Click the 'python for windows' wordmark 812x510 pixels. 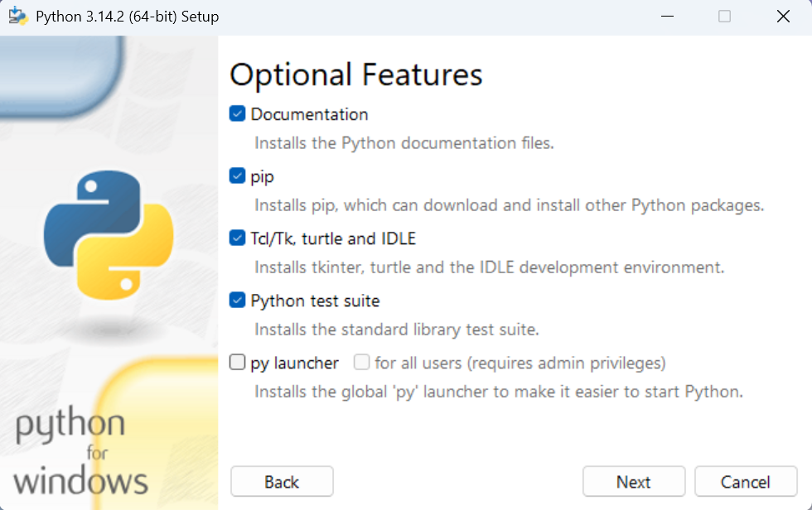click(80, 453)
